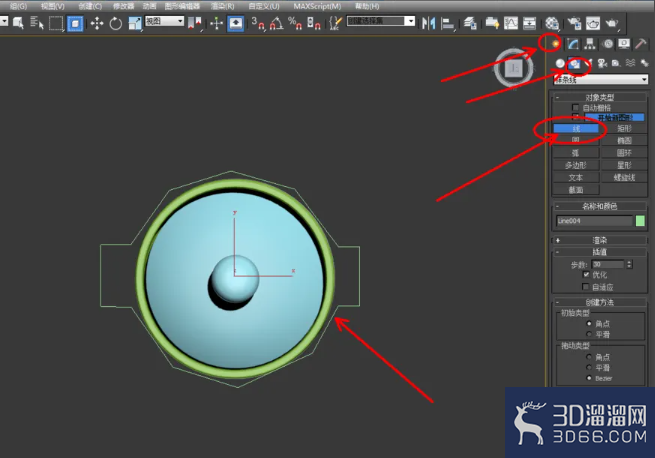Toggle the 优化 checkbox

point(586,275)
